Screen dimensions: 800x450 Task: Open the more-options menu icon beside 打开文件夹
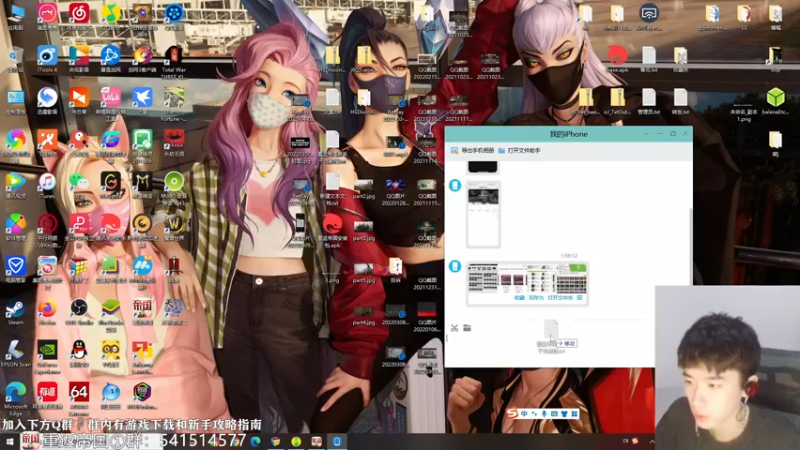click(x=580, y=297)
